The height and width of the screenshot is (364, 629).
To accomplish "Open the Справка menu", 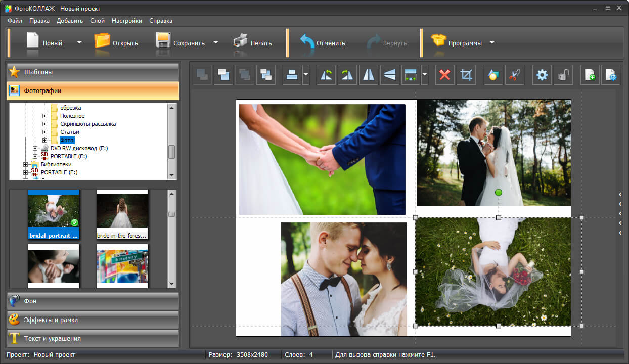I will 161,21.
